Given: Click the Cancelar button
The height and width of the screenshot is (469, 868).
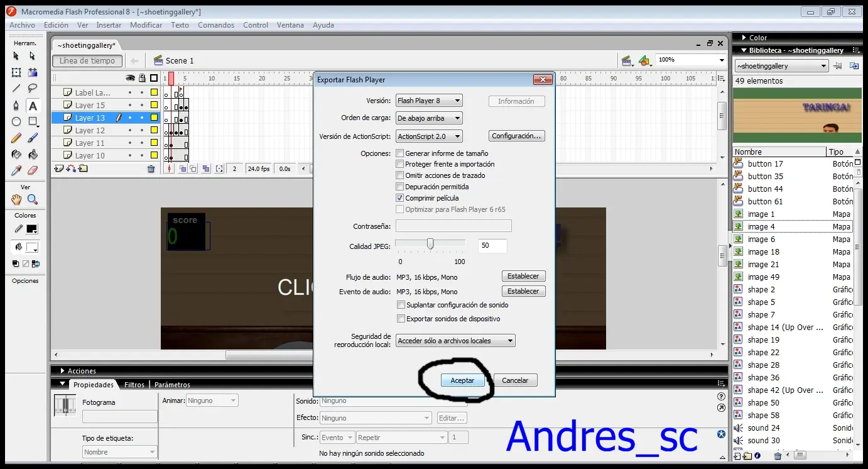Looking at the screenshot, I should click(x=515, y=380).
